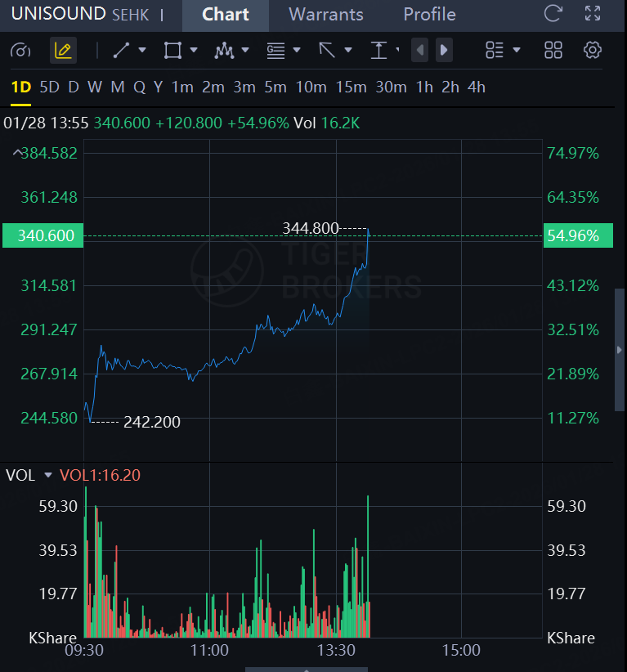Screen dimensions: 627x672
Task: Open the chart settings gear
Action: point(593,50)
